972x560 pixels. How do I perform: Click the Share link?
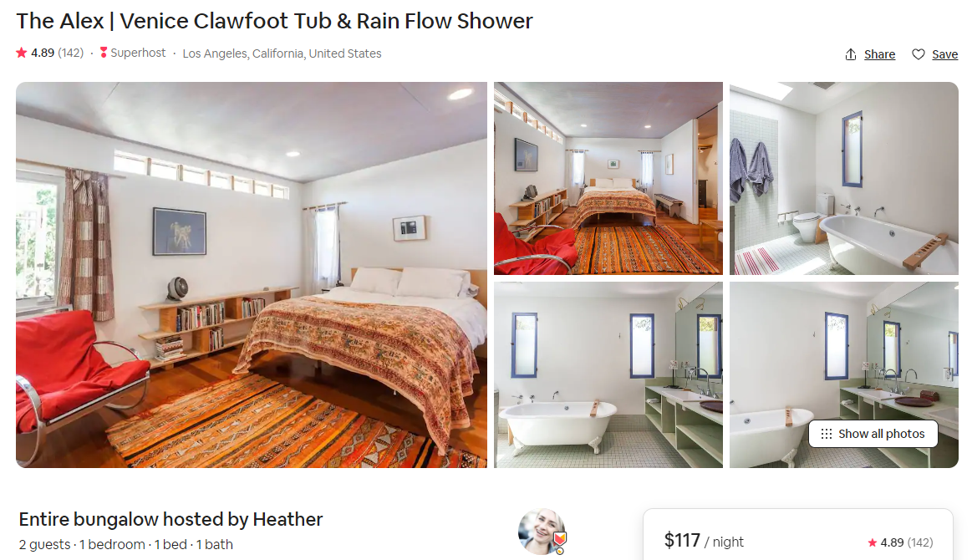(x=879, y=54)
